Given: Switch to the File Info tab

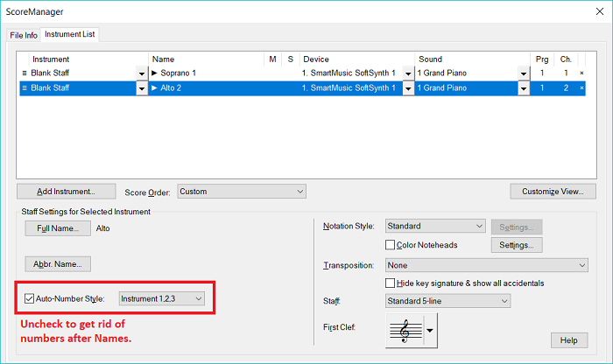Looking at the screenshot, I should coord(24,35).
